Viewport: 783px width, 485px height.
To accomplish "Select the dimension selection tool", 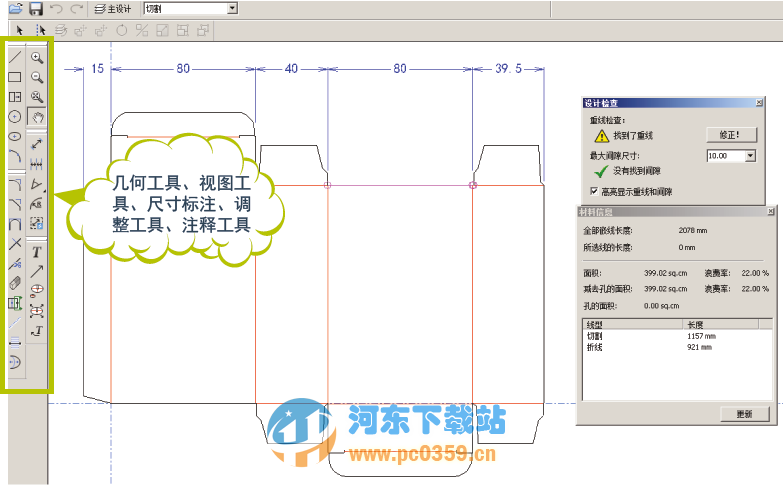I will click(36, 223).
